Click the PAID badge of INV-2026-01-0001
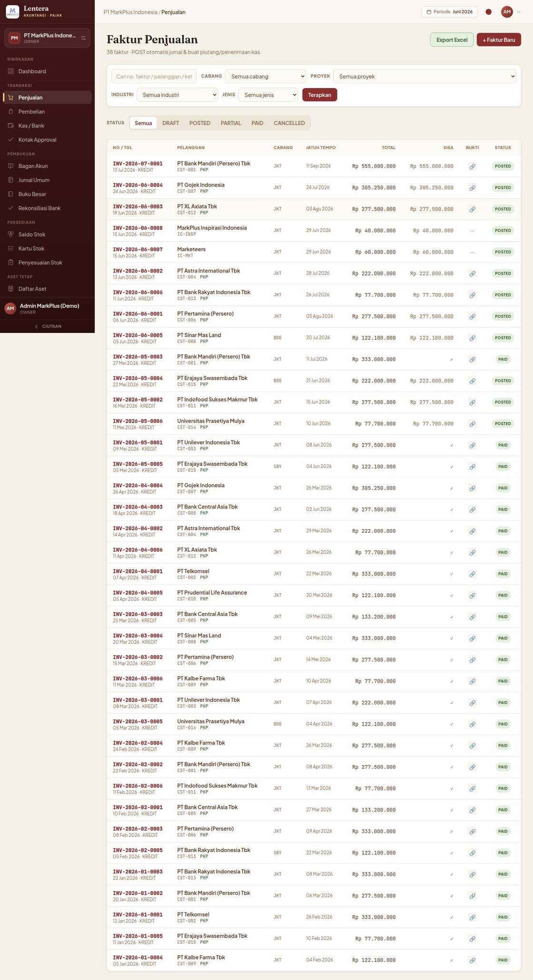This screenshot has width=533, height=980. tap(503, 917)
